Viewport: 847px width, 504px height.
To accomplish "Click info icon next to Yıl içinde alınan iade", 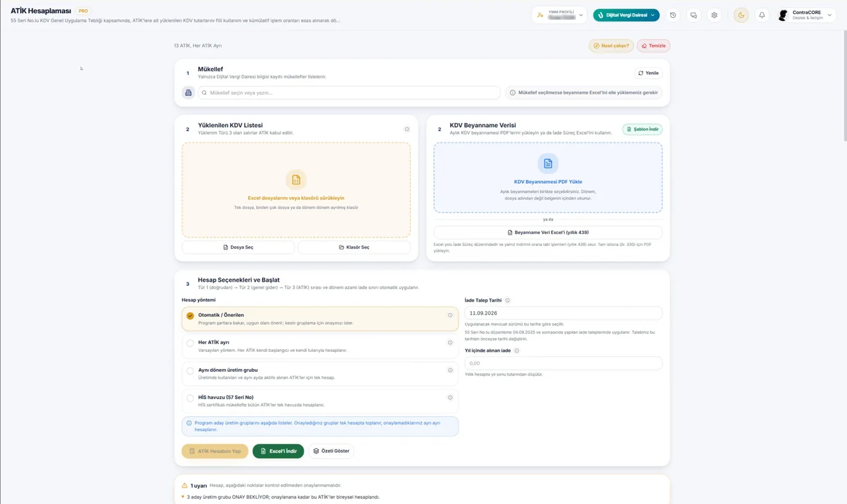I will 517,351.
